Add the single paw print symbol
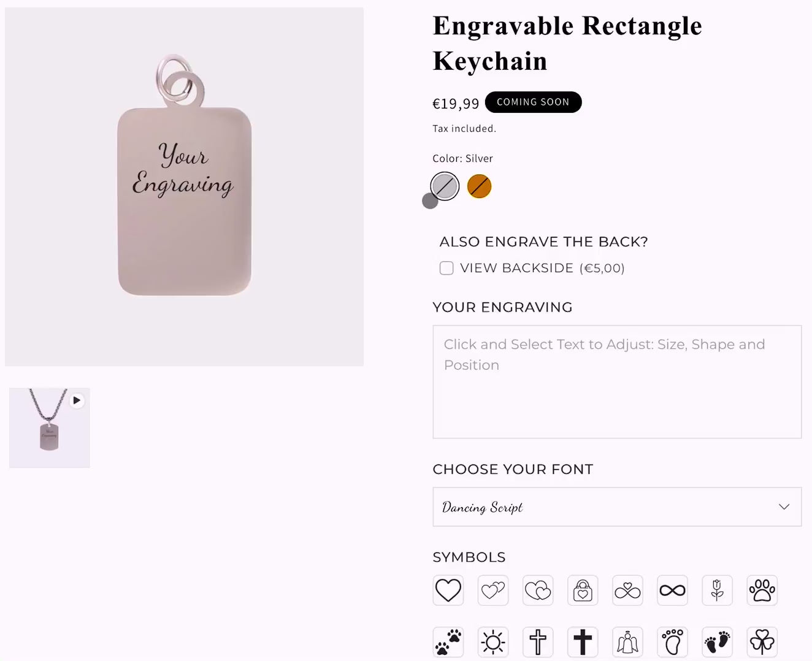Image resolution: width=812 pixels, height=661 pixels. click(762, 590)
